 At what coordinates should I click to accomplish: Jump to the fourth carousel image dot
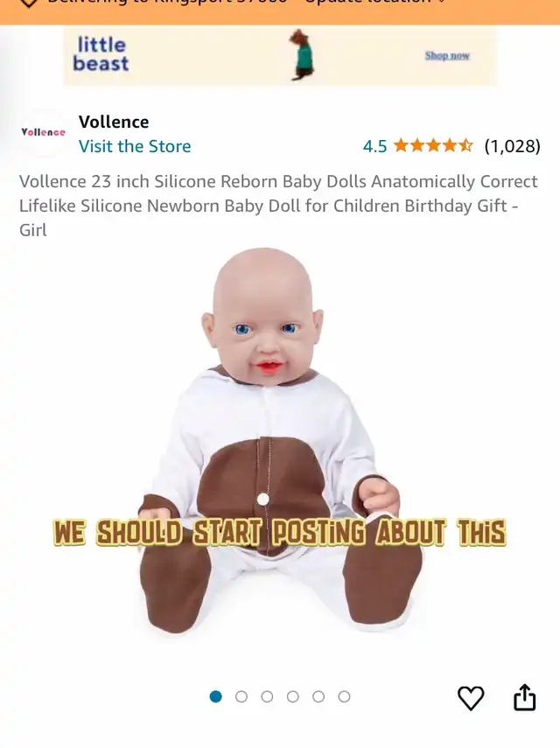293,696
